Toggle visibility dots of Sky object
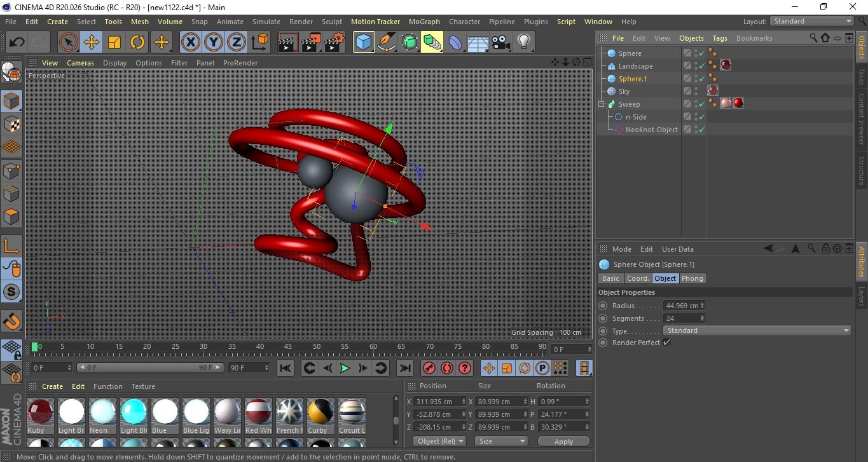 [696, 92]
